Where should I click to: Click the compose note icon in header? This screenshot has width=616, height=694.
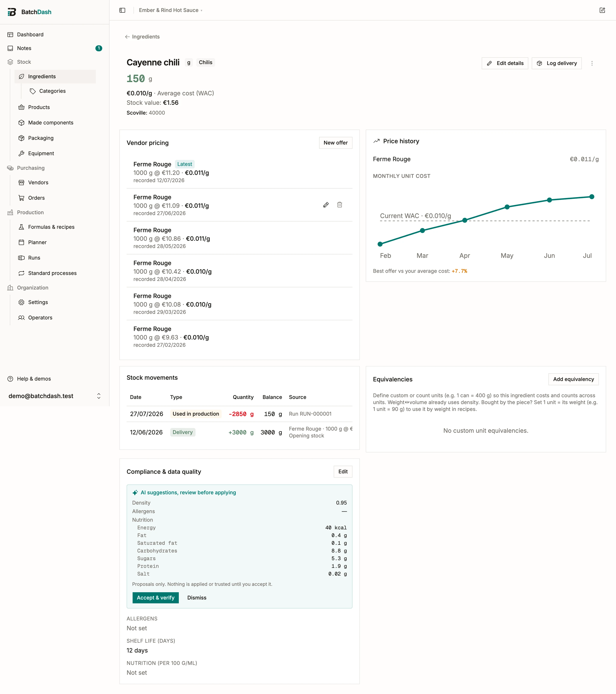click(x=602, y=10)
